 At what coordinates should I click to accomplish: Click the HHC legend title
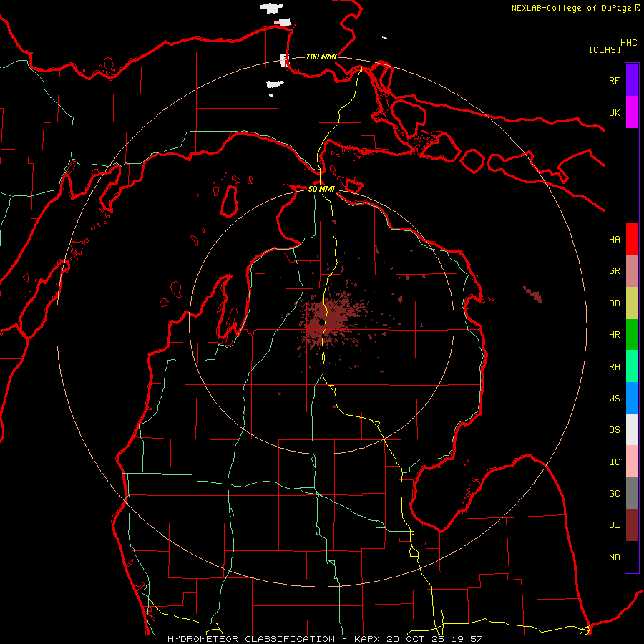pos(629,43)
